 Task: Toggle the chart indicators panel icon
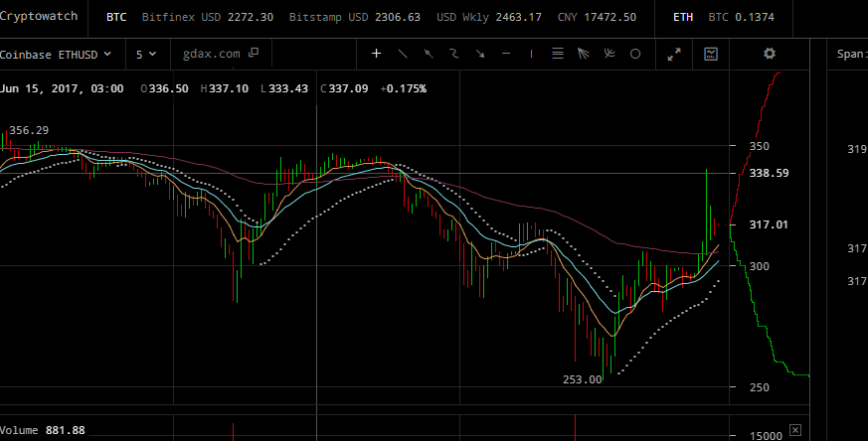(x=711, y=54)
